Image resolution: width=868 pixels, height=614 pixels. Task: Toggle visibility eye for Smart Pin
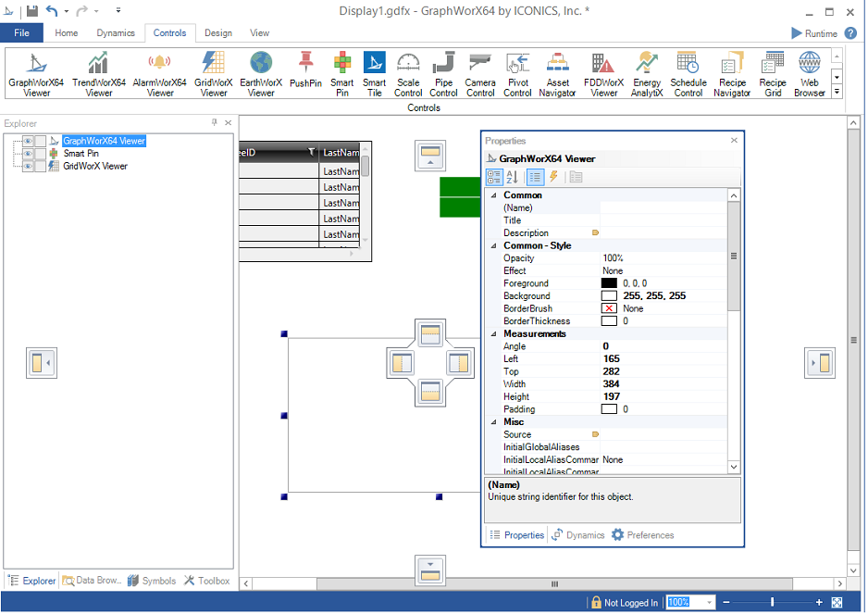click(29, 154)
